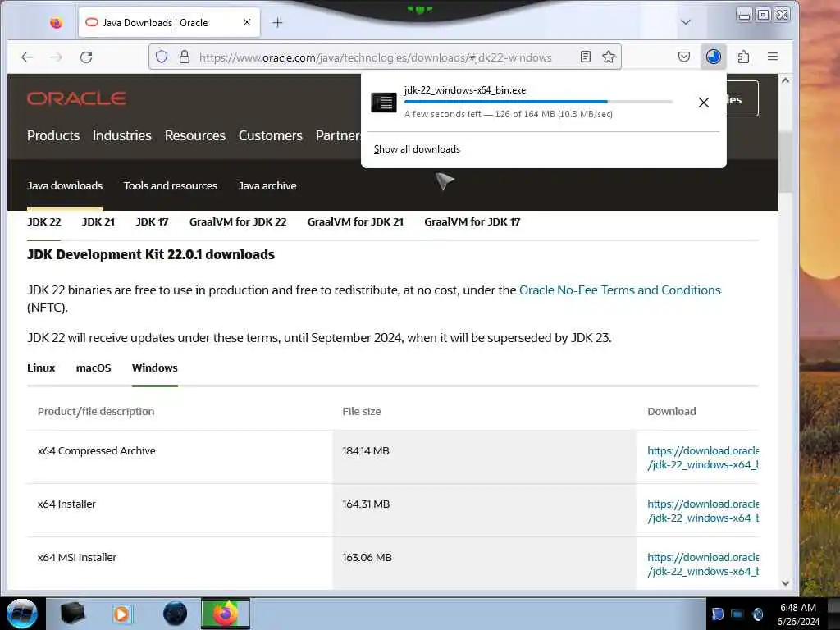The height and width of the screenshot is (630, 840).
Task: Switch to GraalVM for JDK 21 tab
Action: (355, 221)
